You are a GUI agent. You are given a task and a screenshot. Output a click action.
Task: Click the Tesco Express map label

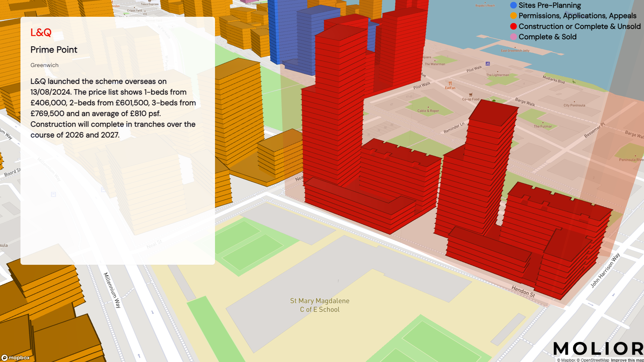(150, 4)
